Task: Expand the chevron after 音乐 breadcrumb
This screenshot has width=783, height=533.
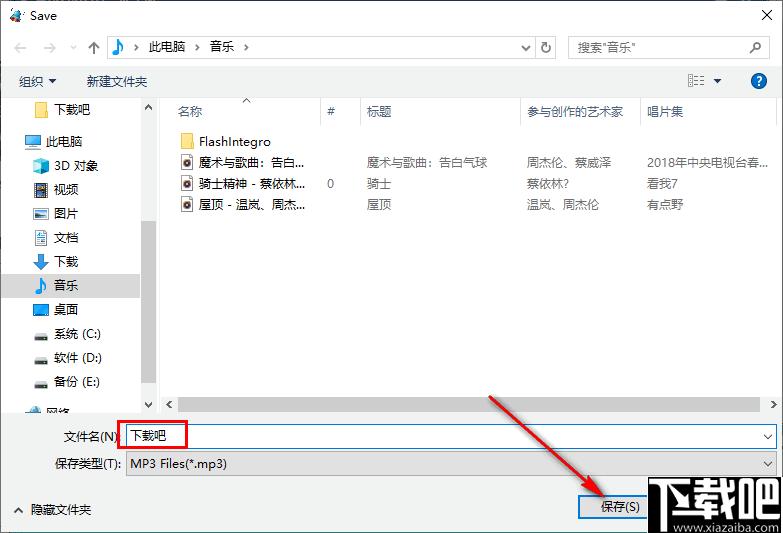Action: 246,47
